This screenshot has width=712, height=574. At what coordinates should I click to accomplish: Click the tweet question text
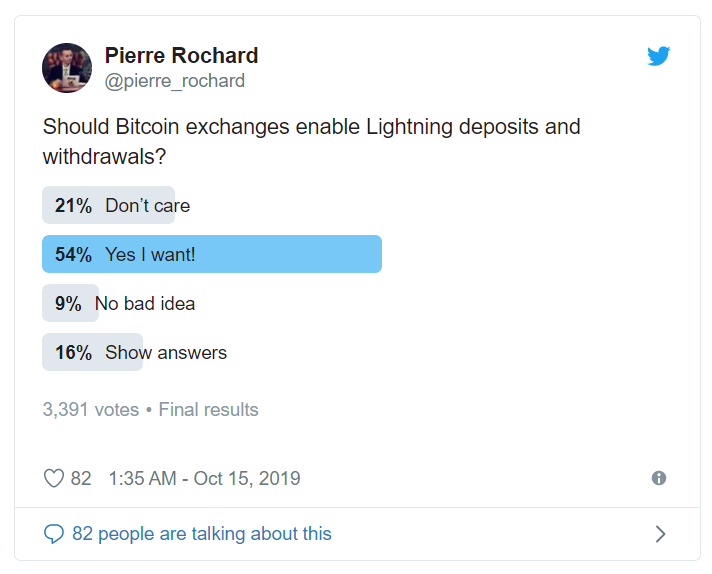(312, 141)
